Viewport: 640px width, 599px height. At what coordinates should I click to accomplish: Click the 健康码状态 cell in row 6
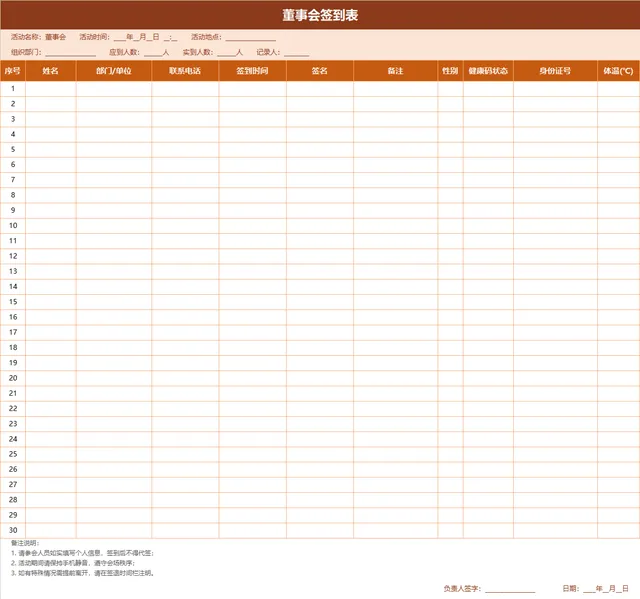488,165
